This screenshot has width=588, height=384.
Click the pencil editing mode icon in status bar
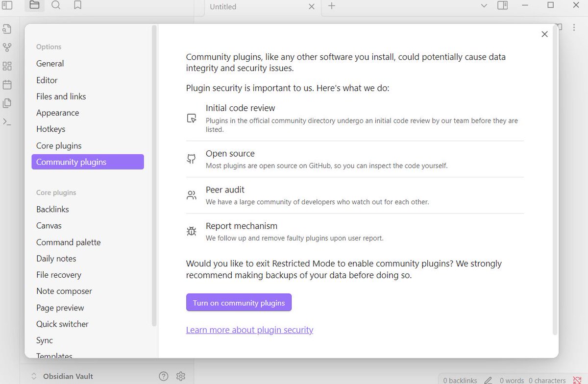point(488,380)
